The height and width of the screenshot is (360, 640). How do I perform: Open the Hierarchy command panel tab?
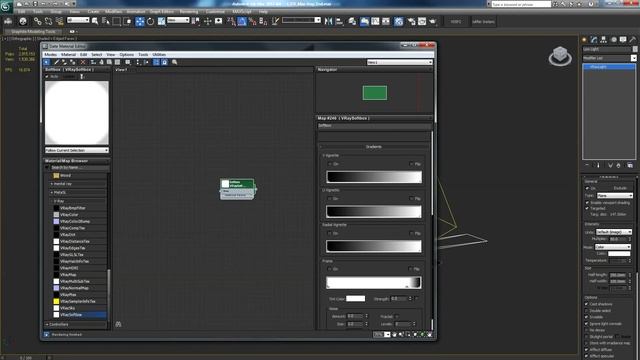coord(604,40)
